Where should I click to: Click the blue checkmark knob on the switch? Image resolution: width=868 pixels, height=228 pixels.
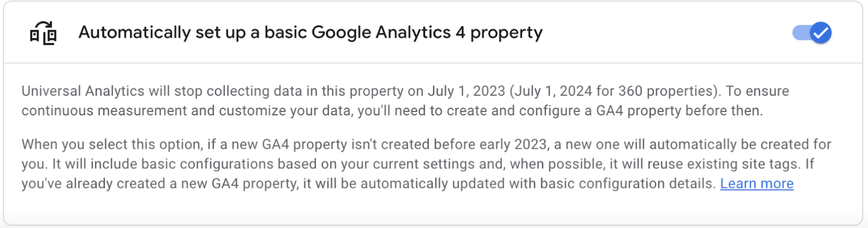coord(820,33)
